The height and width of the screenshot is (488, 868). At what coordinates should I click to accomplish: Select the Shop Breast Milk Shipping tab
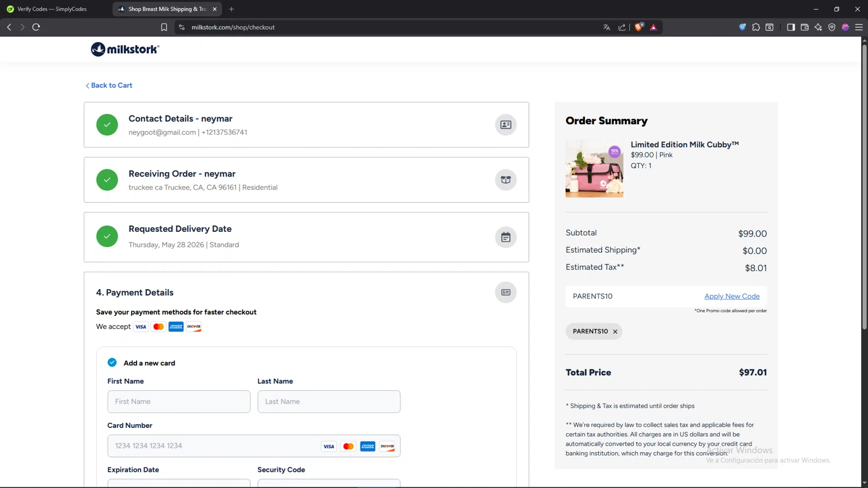tap(167, 9)
